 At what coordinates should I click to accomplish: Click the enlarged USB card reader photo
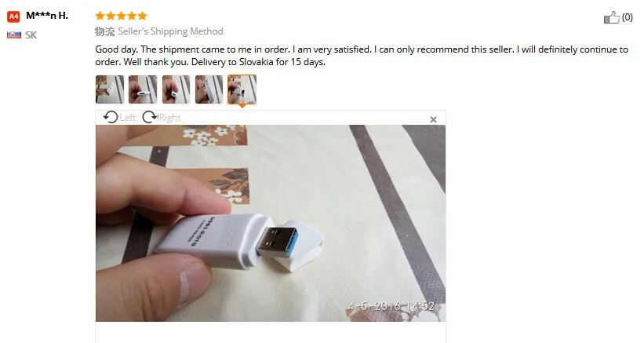click(x=271, y=223)
